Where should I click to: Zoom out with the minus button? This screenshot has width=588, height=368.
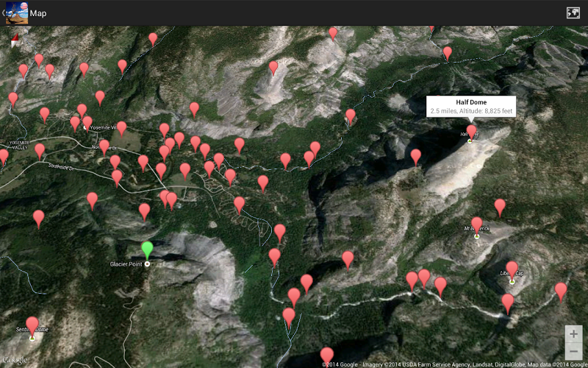(x=573, y=352)
